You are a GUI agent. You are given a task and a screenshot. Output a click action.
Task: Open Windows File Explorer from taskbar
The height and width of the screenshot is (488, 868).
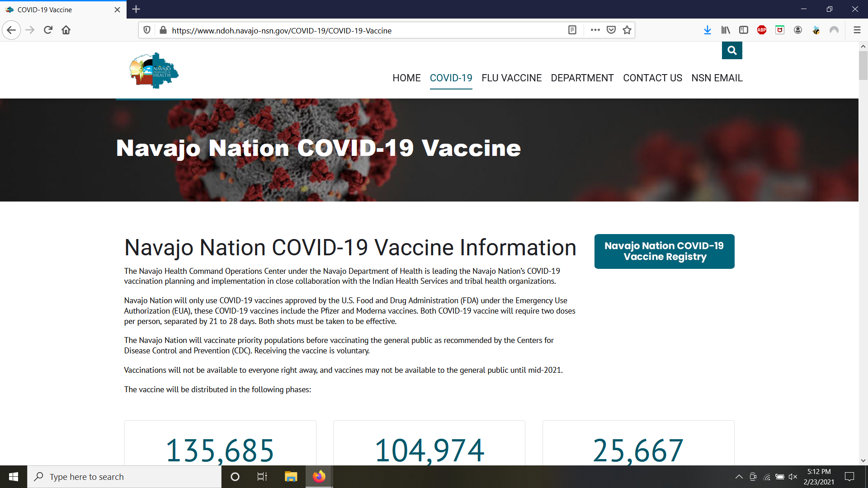point(291,477)
